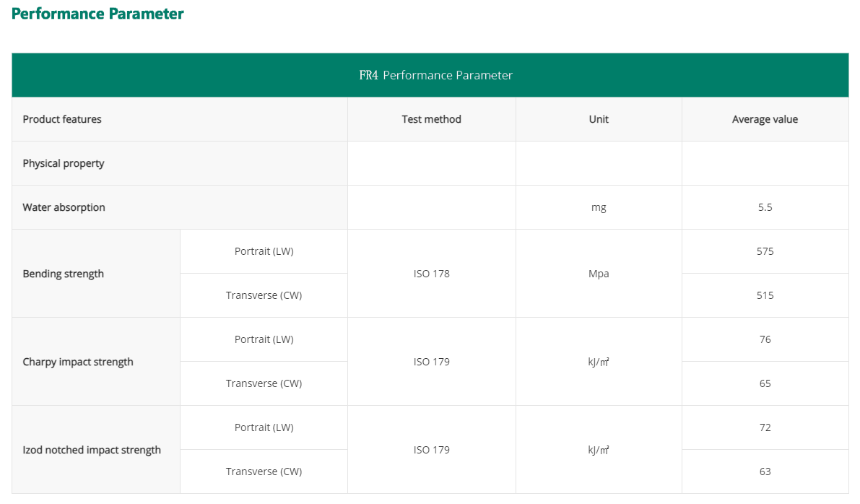
Task: Click the FR4 Performance Parameter table banner
Action: coord(436,75)
